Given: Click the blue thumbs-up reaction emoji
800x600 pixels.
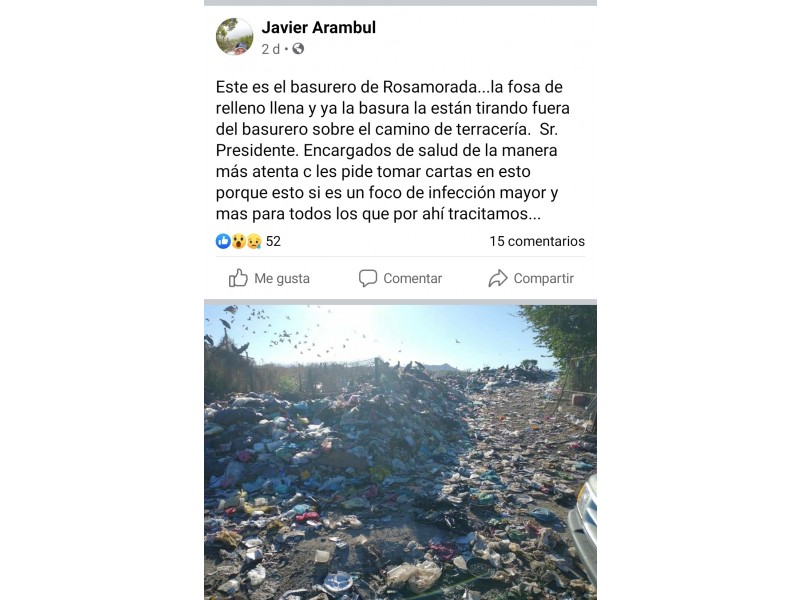Looking at the screenshot, I should 223,241.
